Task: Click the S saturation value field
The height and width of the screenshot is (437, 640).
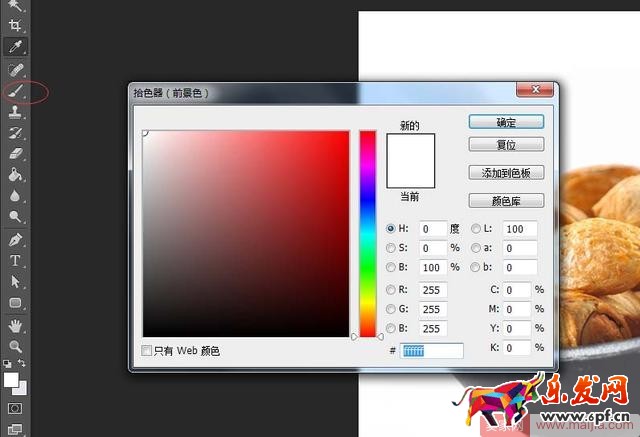Action: click(x=433, y=248)
